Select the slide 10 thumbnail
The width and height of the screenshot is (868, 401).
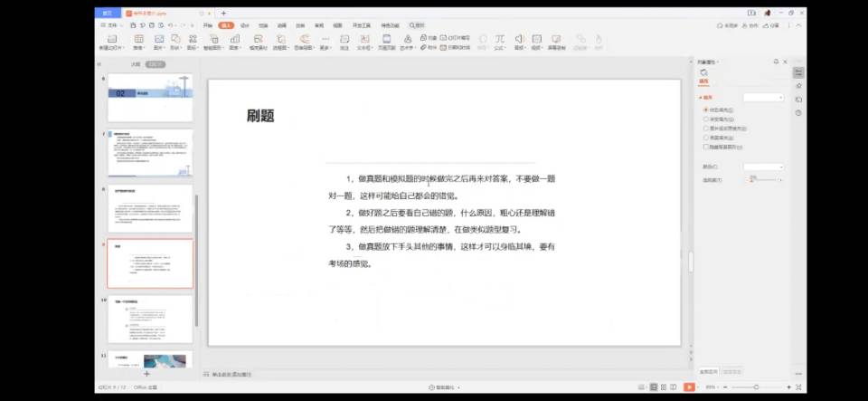[150, 319]
